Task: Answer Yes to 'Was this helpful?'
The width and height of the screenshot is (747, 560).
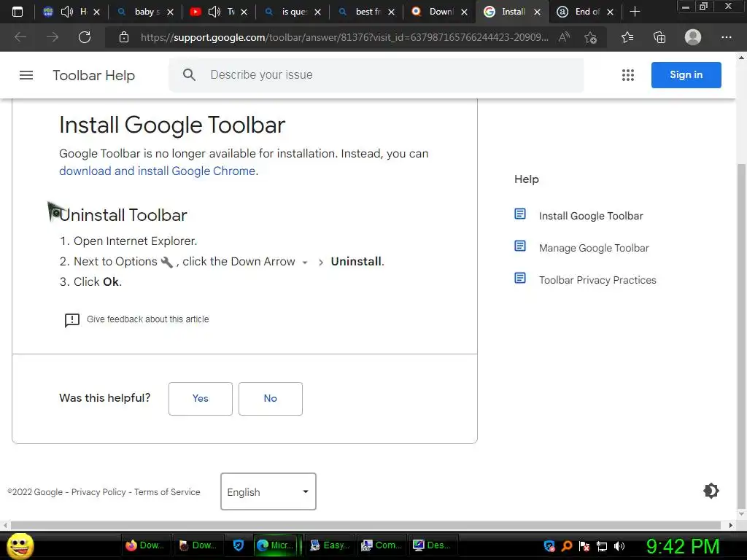Action: pos(201,399)
